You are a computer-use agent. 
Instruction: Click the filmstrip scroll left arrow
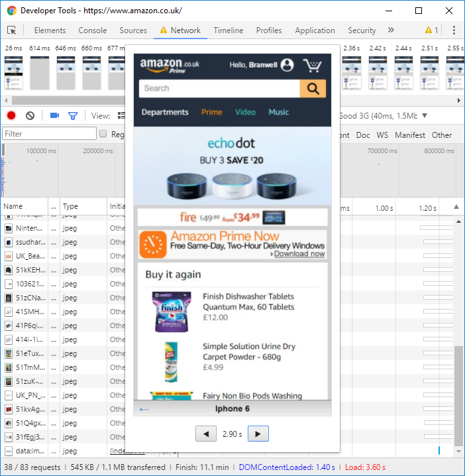[6, 100]
